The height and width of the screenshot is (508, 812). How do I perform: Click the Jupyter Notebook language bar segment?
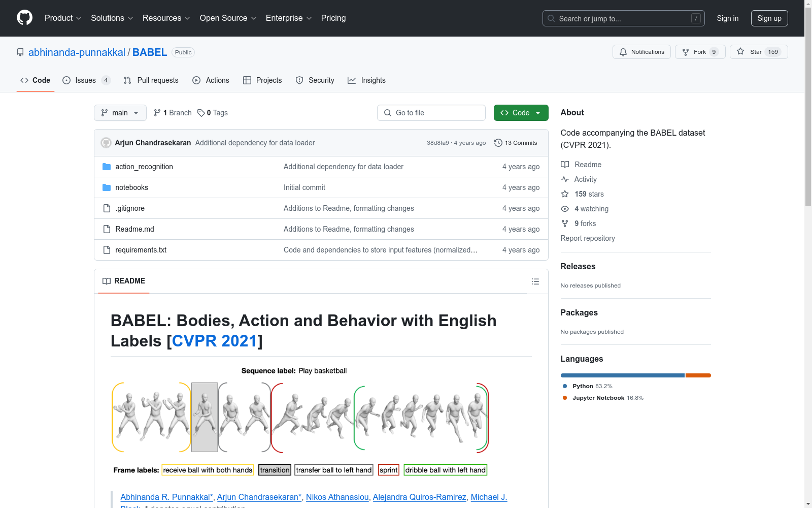tap(698, 375)
